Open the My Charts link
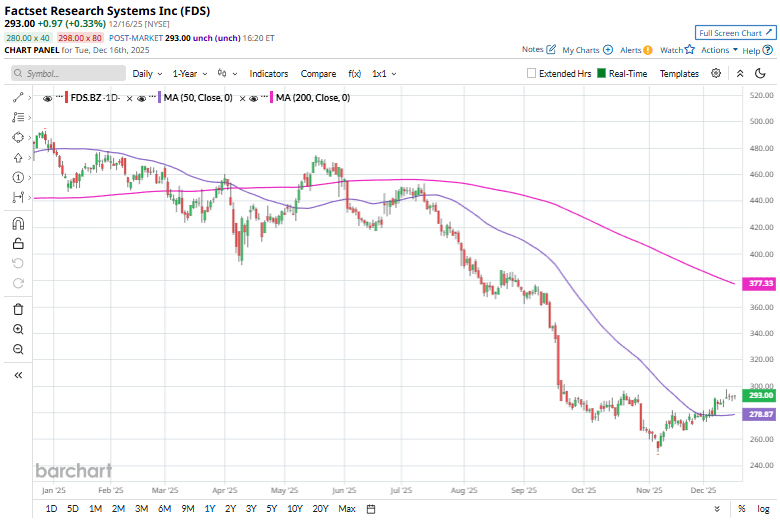The width and height of the screenshot is (780, 521). pos(580,49)
